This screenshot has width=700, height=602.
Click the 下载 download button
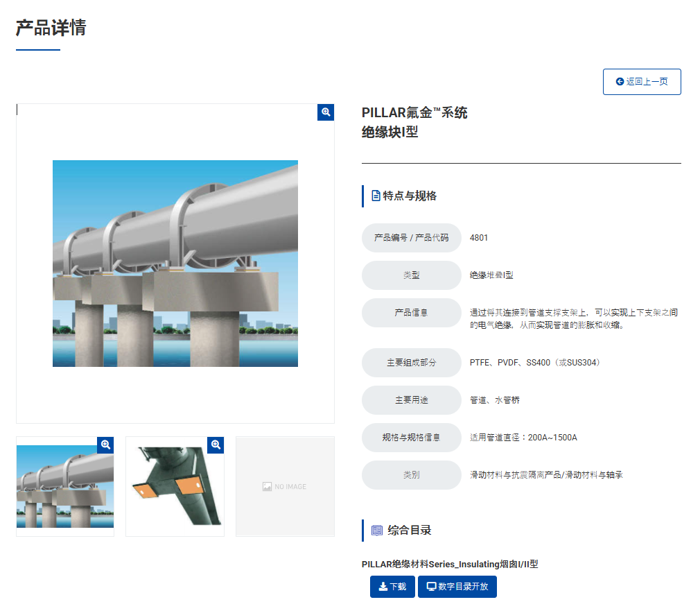(x=392, y=586)
